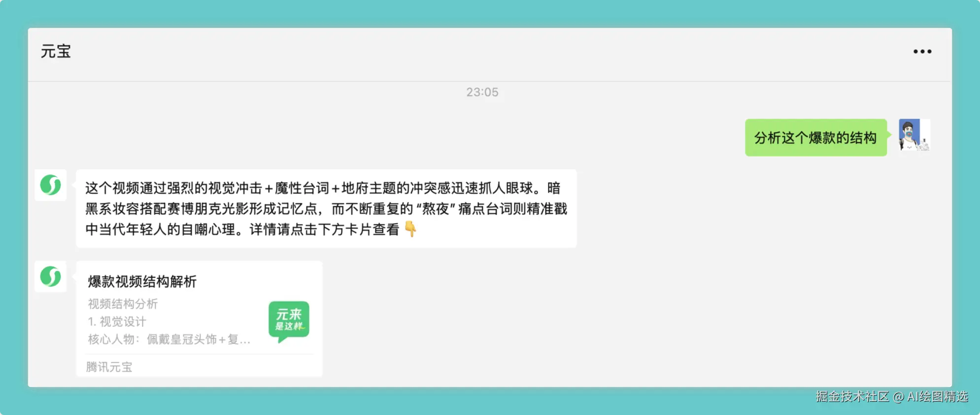
Task: Click the 1. 视觉设计 card line
Action: click(x=117, y=321)
